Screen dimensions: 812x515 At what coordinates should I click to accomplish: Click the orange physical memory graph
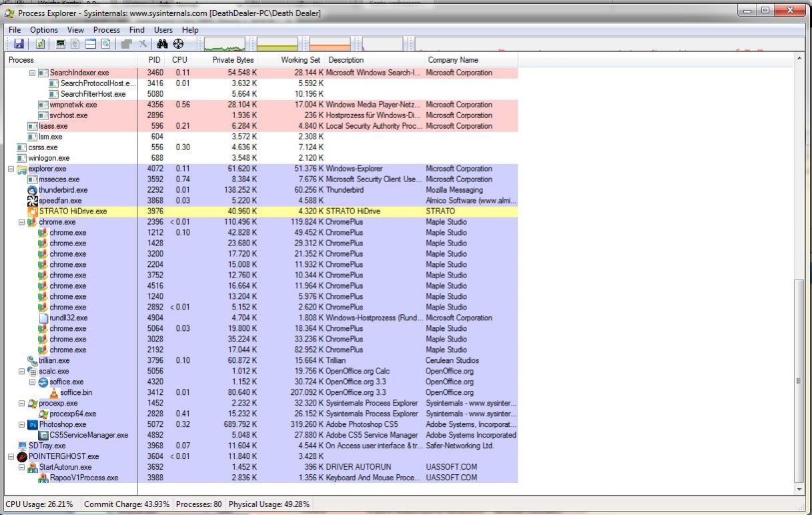331,44
